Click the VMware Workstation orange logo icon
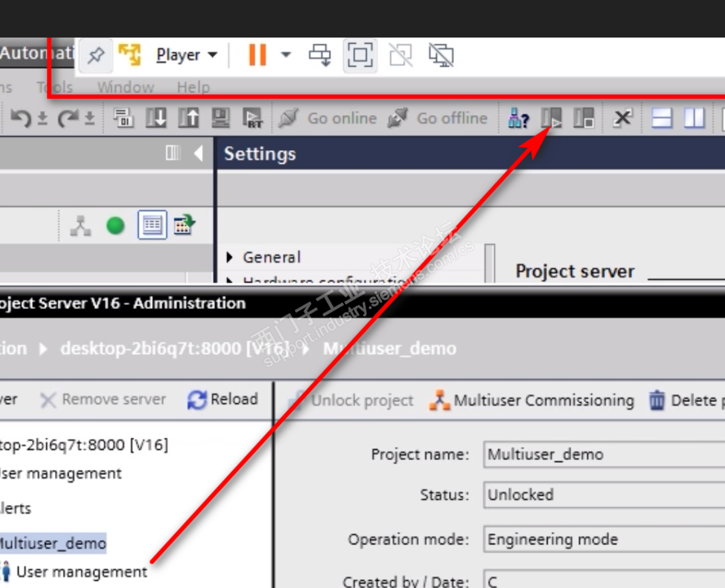 129,55
